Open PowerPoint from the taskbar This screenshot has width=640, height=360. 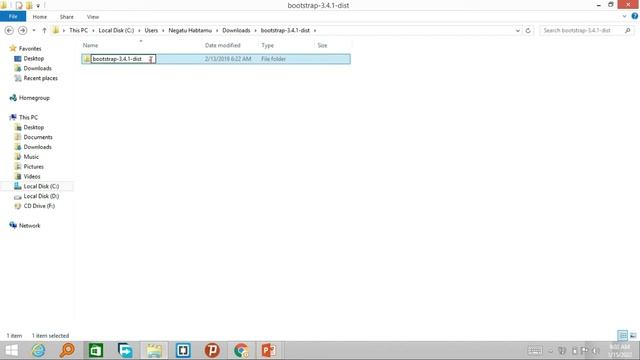269,351
